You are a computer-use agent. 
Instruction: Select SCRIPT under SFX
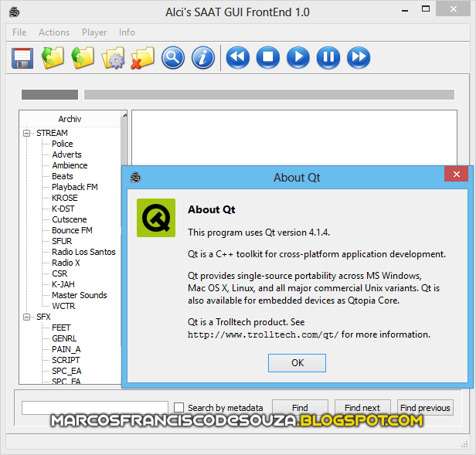click(x=66, y=360)
